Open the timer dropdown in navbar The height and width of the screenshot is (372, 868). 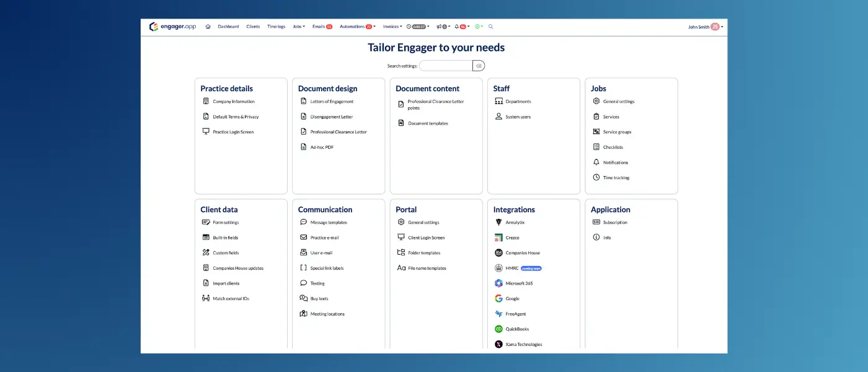418,27
